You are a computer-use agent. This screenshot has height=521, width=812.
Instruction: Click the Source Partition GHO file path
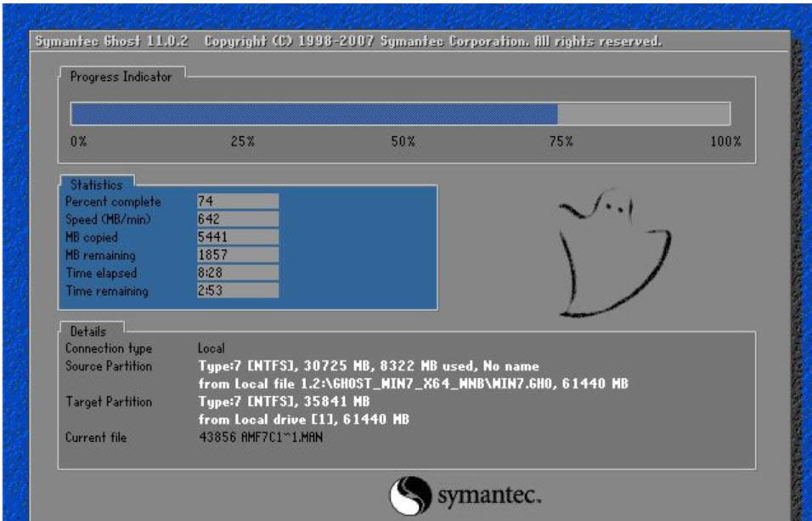point(413,383)
